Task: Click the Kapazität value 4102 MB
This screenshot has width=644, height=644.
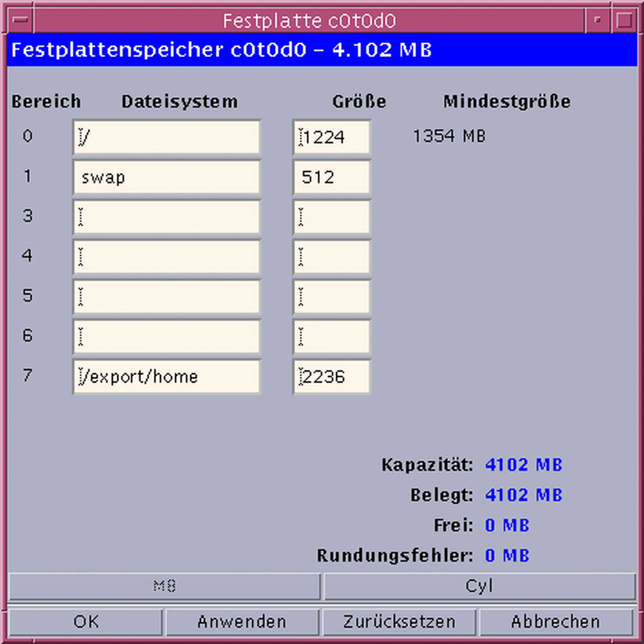Action: [524, 465]
